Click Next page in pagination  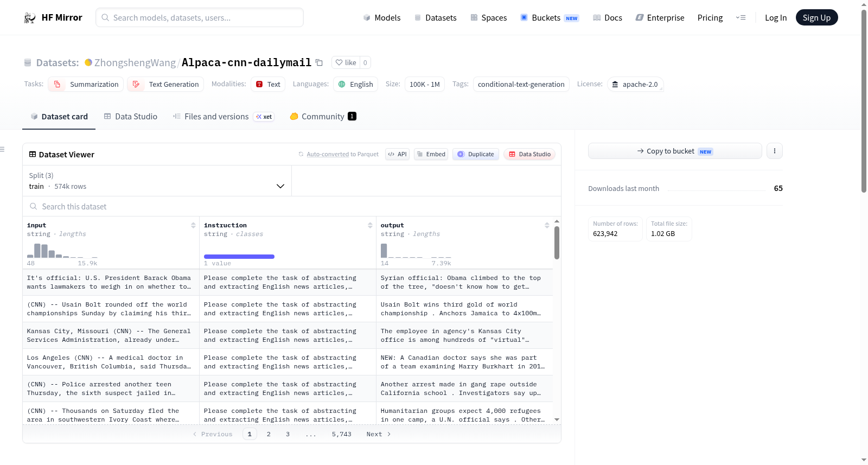[x=379, y=434]
